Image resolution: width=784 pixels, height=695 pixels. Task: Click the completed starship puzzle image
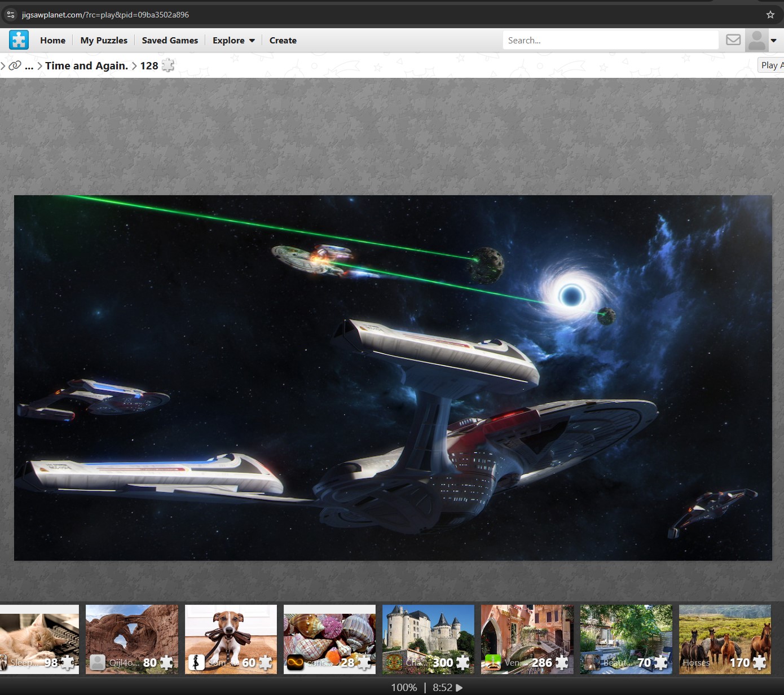point(393,378)
